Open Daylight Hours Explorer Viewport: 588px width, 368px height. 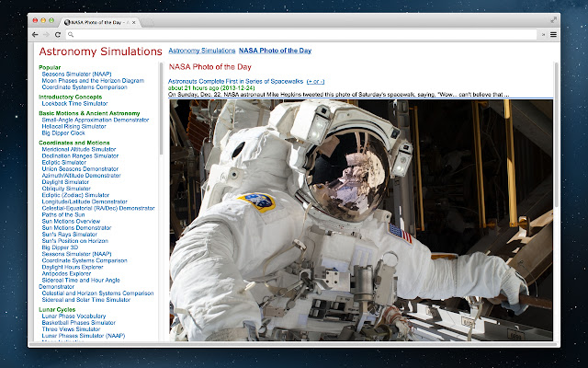pyautogui.click(x=73, y=267)
